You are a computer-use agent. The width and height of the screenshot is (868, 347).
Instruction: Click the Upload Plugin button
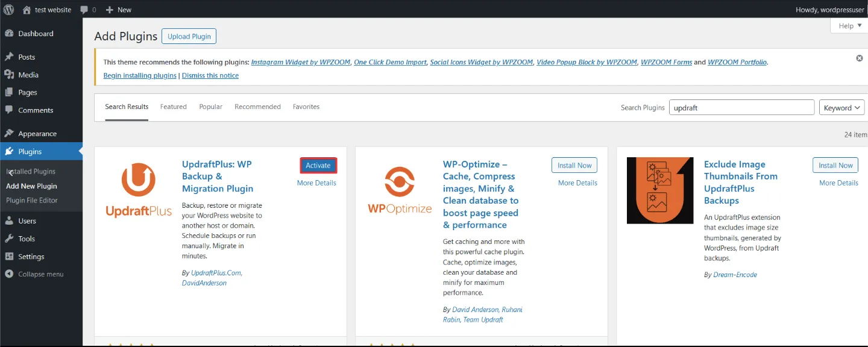coord(189,36)
